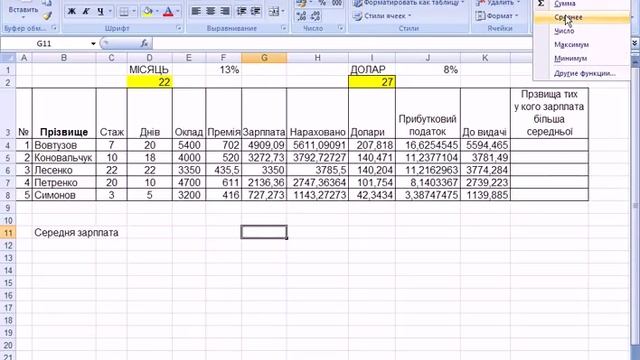Click the Bold (Ж) formatting icon

pos(71,11)
